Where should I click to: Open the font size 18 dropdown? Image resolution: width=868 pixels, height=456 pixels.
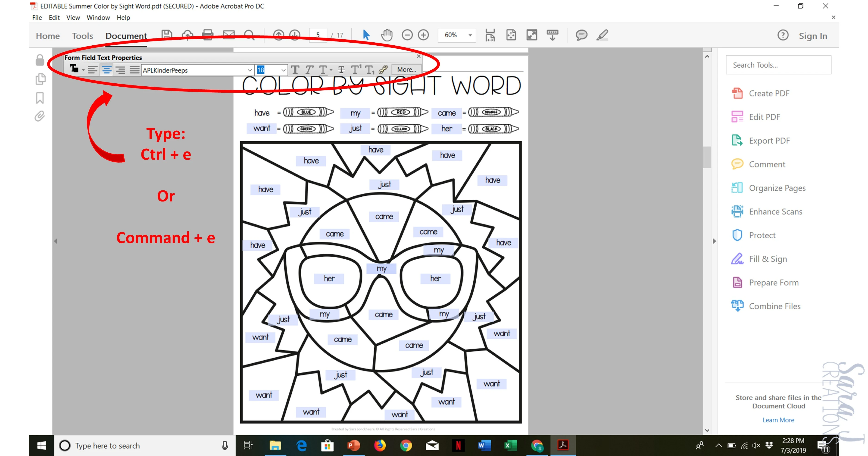click(283, 70)
